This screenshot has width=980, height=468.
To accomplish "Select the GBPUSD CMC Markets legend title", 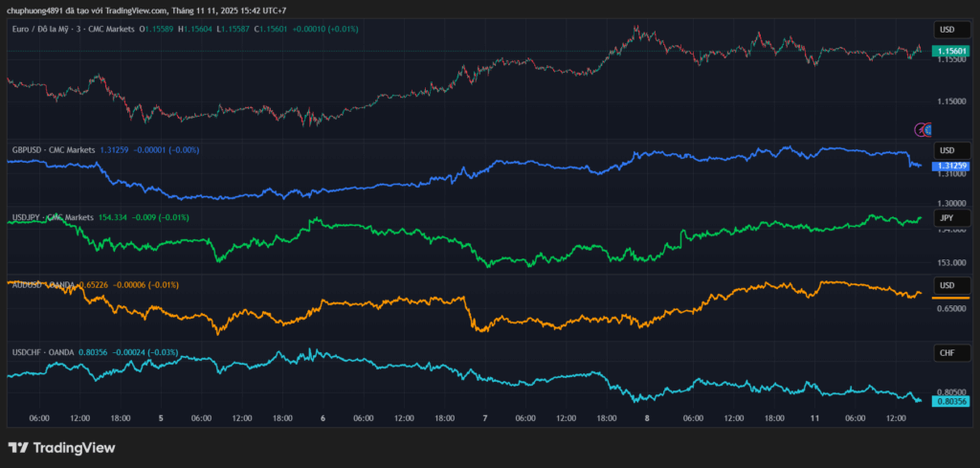I will tap(53, 150).
